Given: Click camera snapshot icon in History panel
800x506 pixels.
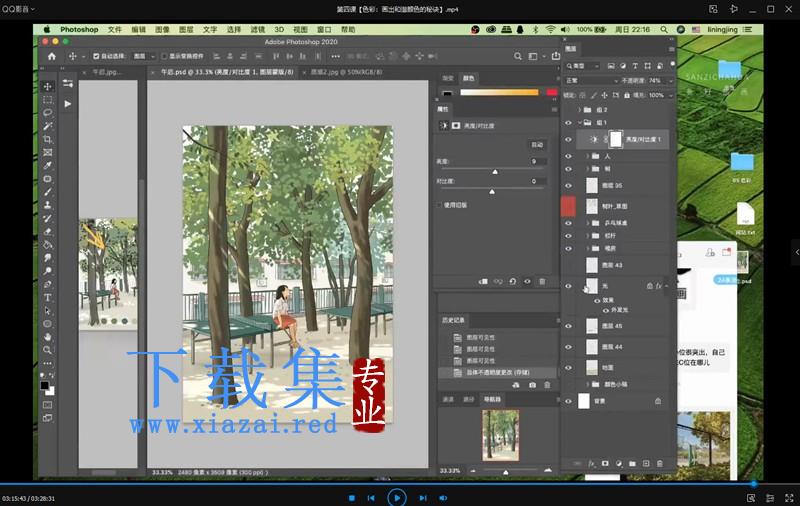Looking at the screenshot, I should [x=532, y=385].
